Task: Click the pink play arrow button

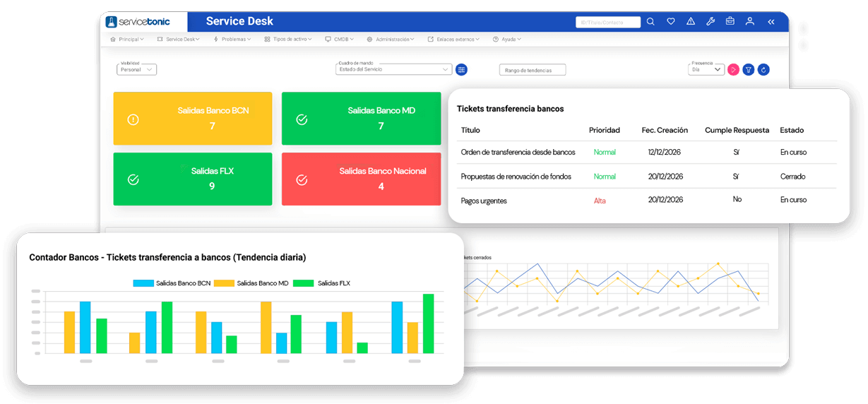Action: point(733,69)
